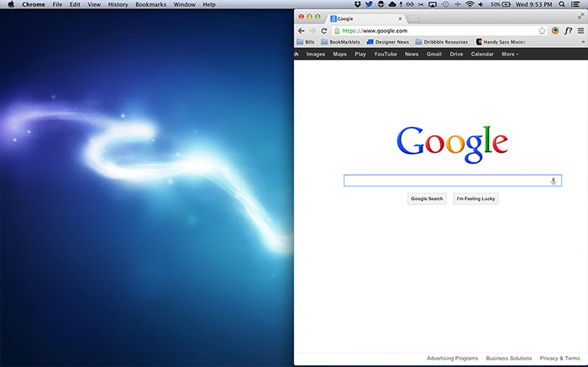Open the BookMarklets bookmark folder
The width and height of the screenshot is (588, 367).
pos(340,42)
